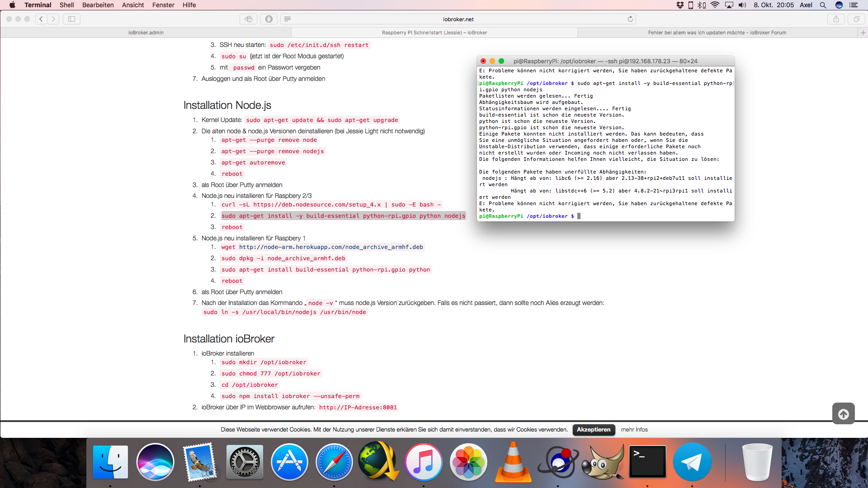Viewport: 868px width, 488px height.
Task: Click the iobroker.net address field
Action: (x=458, y=19)
